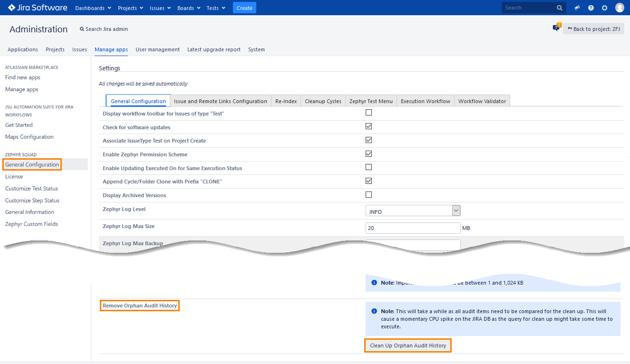
Task: Switch to Issue and Remote Links Configuration tab
Action: 221,101
